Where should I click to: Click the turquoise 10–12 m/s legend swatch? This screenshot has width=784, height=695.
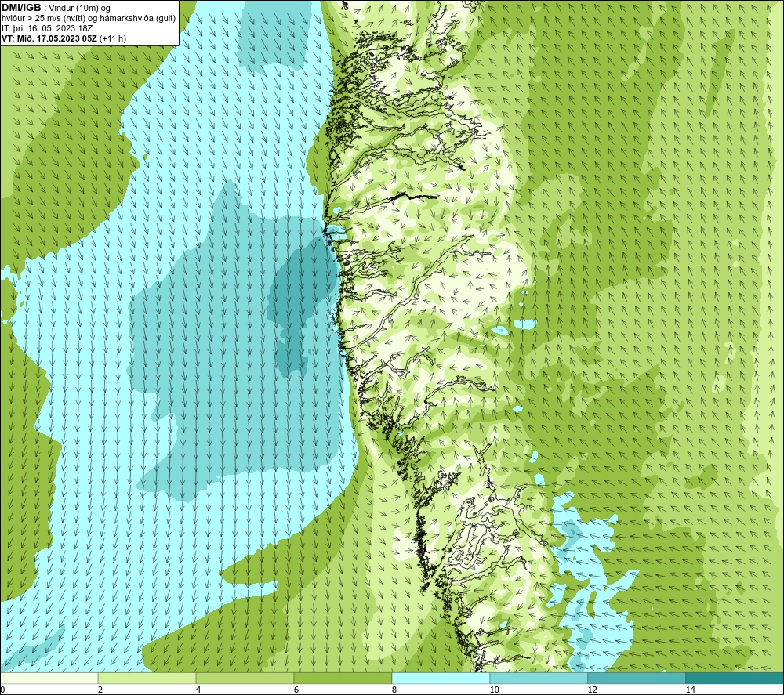[539, 678]
